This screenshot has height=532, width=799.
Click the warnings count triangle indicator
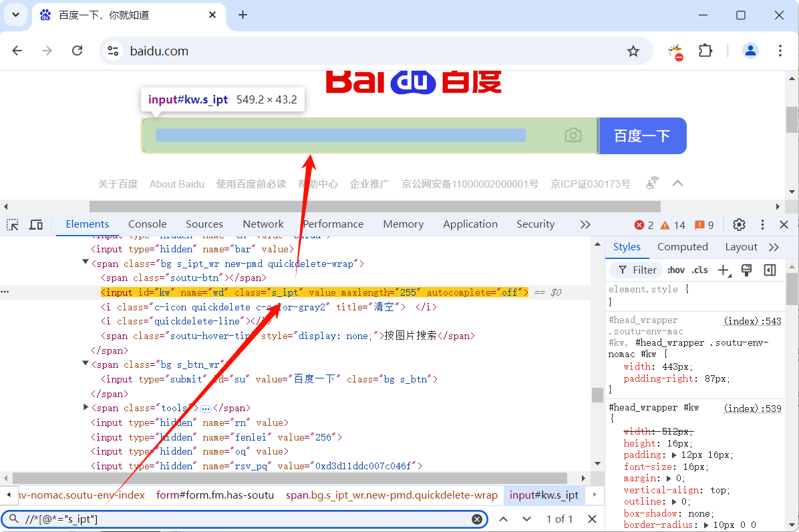point(673,225)
